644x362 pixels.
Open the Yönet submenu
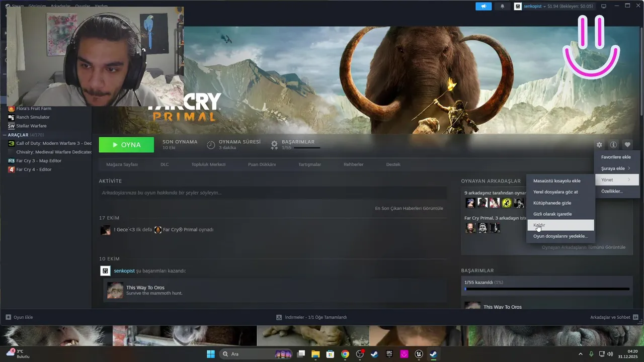(616, 179)
